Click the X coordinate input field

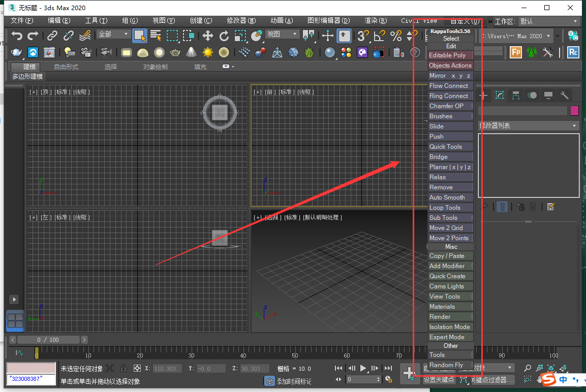pos(167,369)
